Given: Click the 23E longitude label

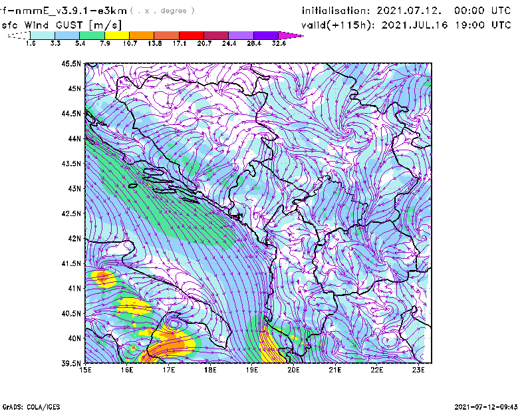Looking at the screenshot, I should (418, 370).
